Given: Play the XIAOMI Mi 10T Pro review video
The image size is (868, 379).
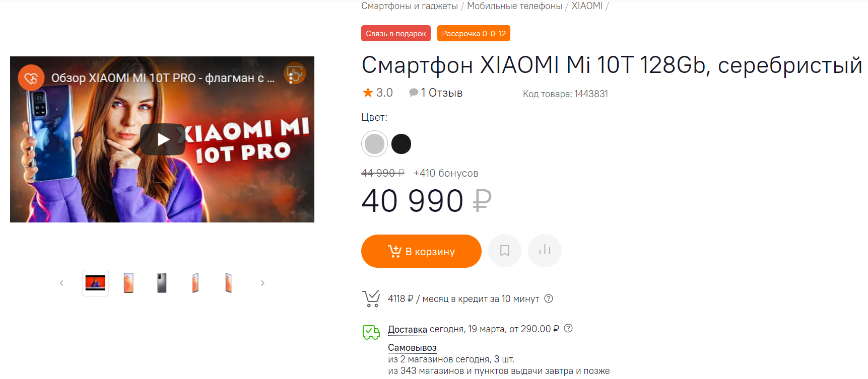Looking at the screenshot, I should (163, 139).
